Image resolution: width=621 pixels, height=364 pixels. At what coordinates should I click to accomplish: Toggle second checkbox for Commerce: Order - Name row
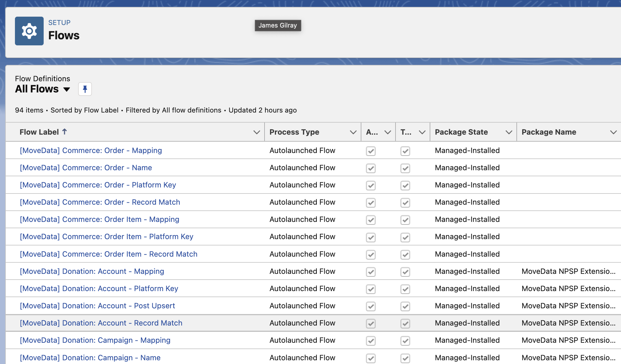405,168
